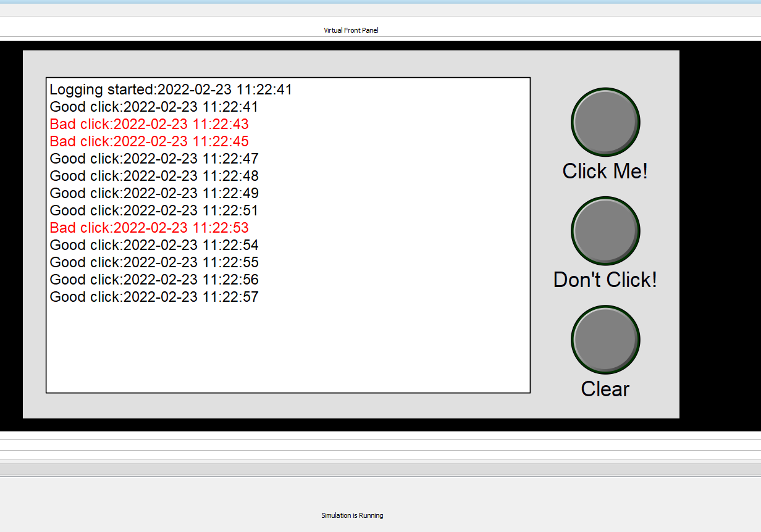This screenshot has height=532, width=761.
Task: Select the "Good click:2022-02-23 11:22:57" final entry
Action: pos(154,297)
